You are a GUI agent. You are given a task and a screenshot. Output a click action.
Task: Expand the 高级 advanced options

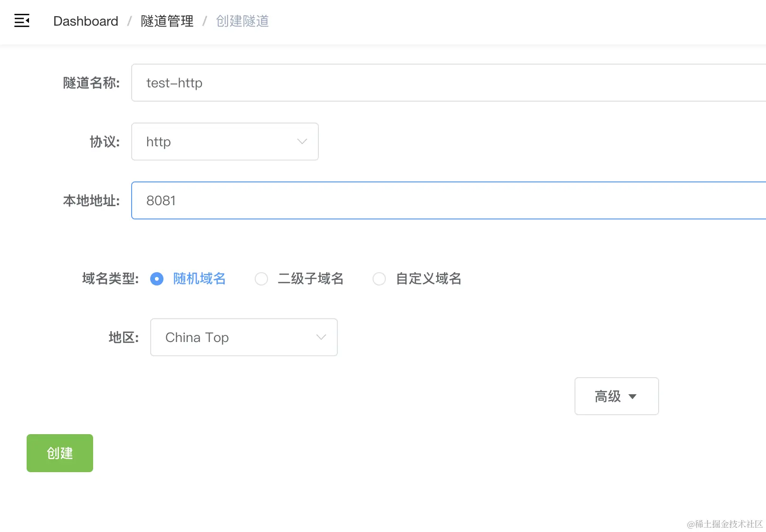point(616,396)
